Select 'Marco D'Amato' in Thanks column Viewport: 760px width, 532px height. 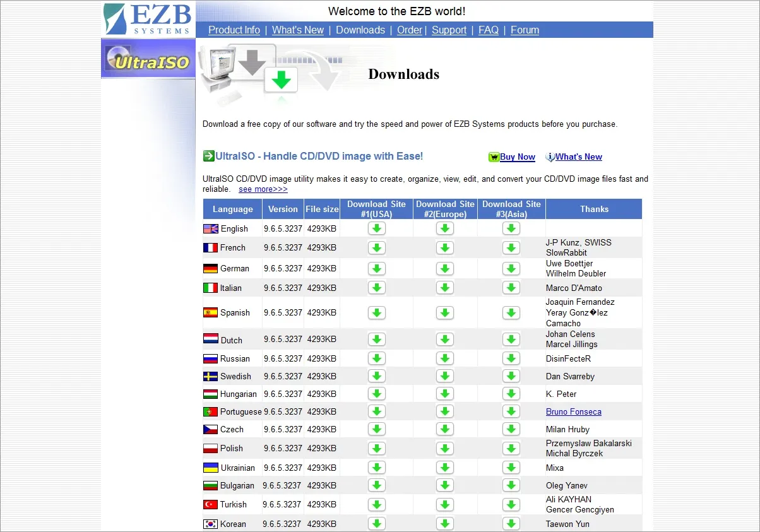(574, 288)
